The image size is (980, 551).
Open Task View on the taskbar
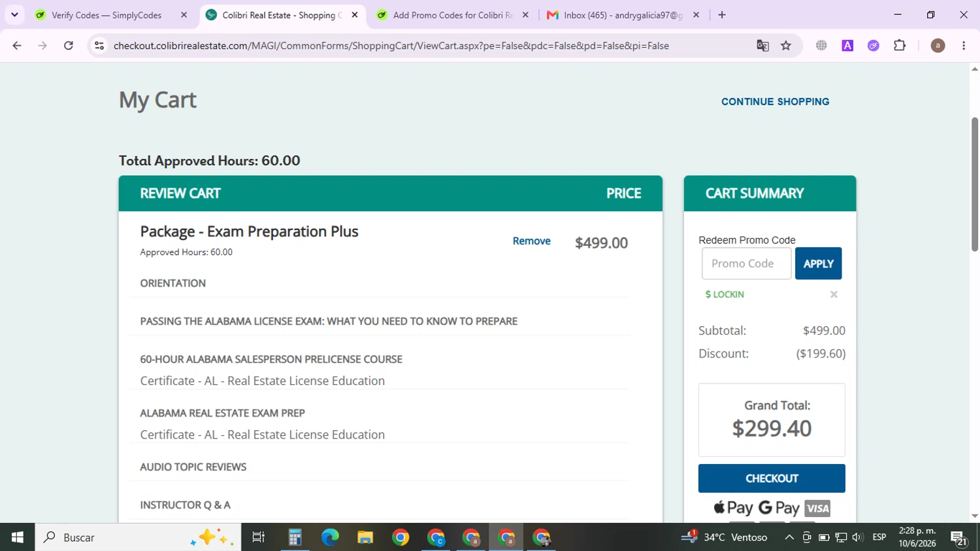tap(259, 537)
